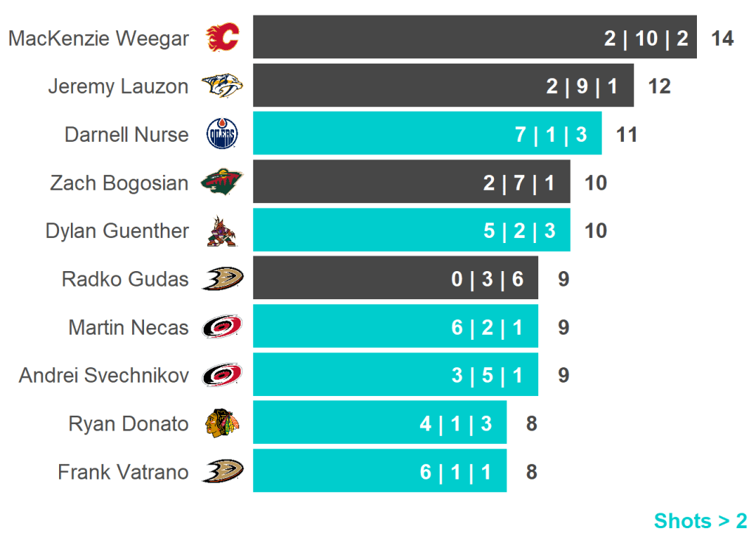Image resolution: width=756 pixels, height=540 pixels.
Task: Click the Minnesota Wild logo
Action: (x=222, y=182)
